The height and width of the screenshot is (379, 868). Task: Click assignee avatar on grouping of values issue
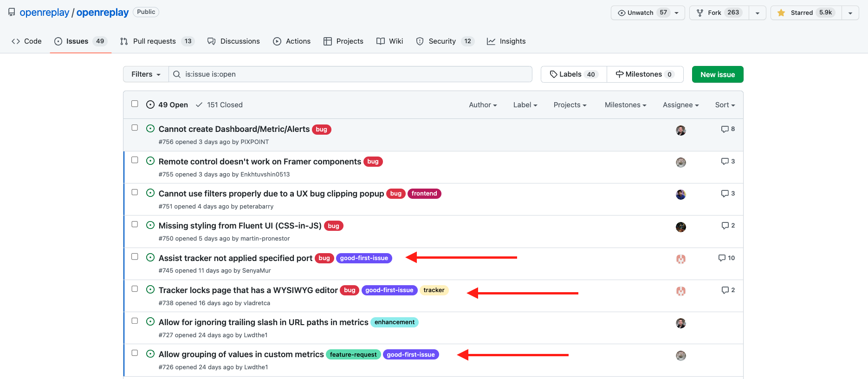(x=681, y=356)
